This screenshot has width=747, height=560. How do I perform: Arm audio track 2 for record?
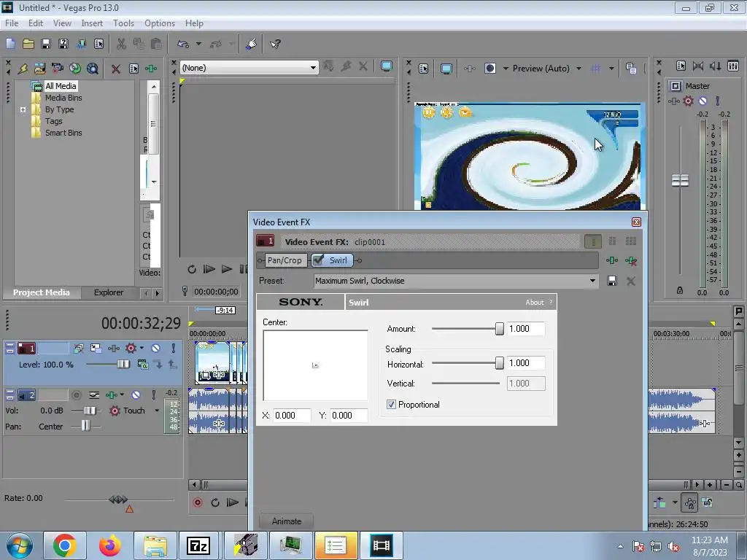tap(76, 394)
